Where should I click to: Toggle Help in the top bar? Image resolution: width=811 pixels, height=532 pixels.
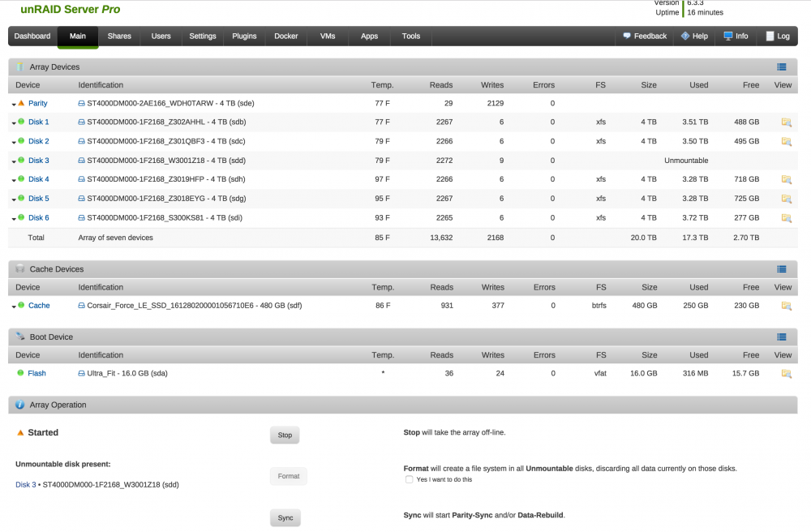695,36
